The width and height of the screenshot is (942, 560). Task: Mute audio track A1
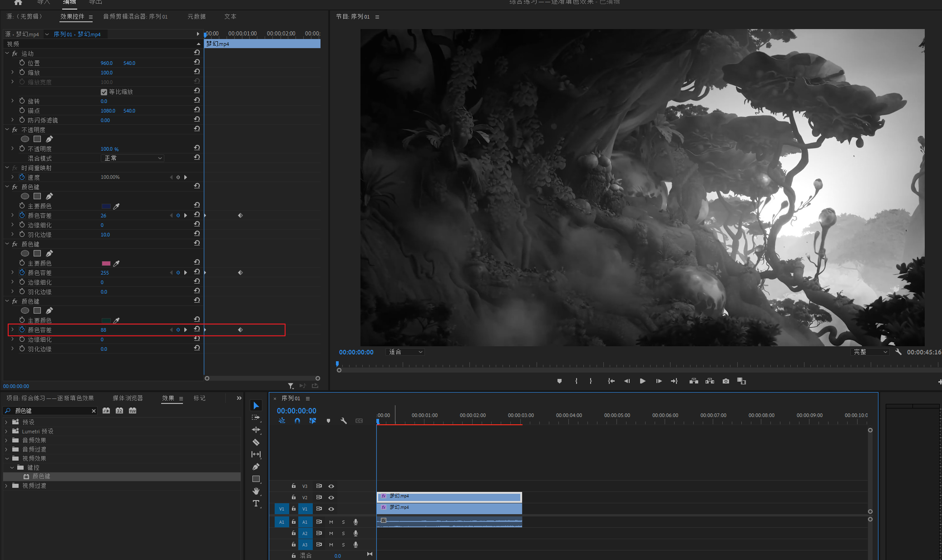[331, 522]
